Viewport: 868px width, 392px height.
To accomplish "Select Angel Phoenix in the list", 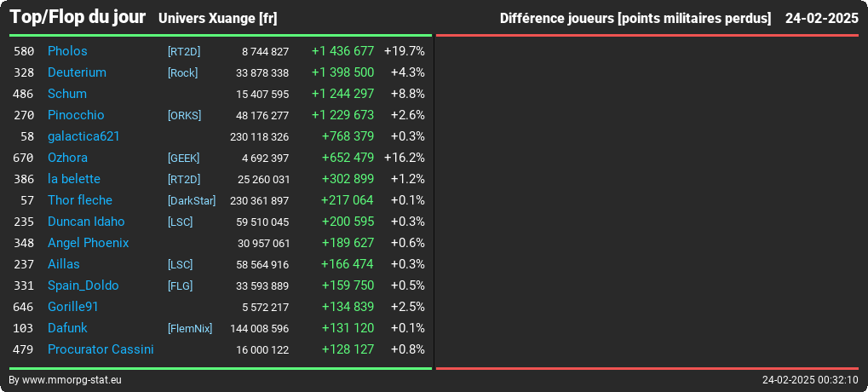I will (88, 243).
